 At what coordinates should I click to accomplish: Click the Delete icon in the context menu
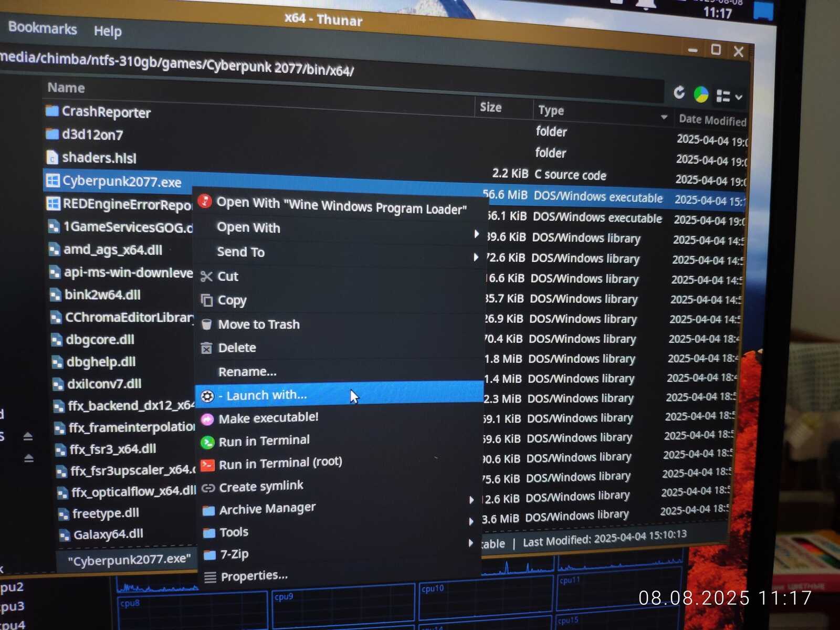(207, 348)
